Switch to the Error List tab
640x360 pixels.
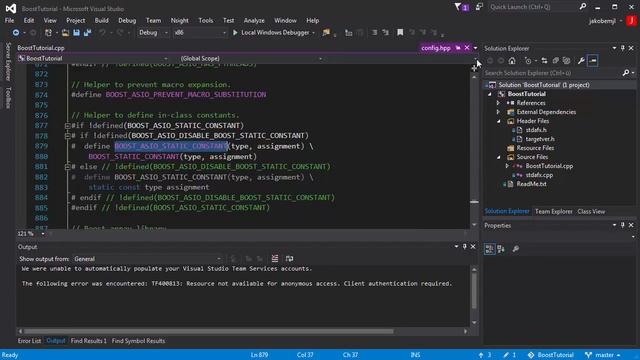29,341
